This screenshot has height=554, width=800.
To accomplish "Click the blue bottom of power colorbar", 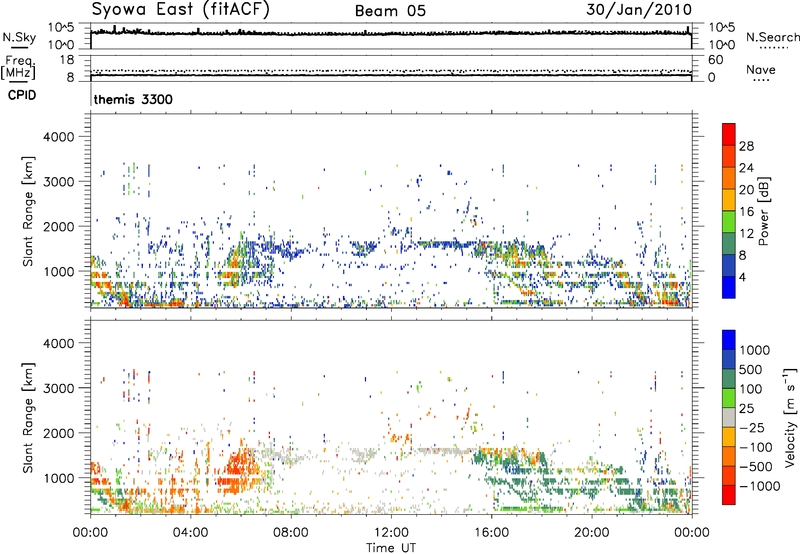I will (729, 287).
